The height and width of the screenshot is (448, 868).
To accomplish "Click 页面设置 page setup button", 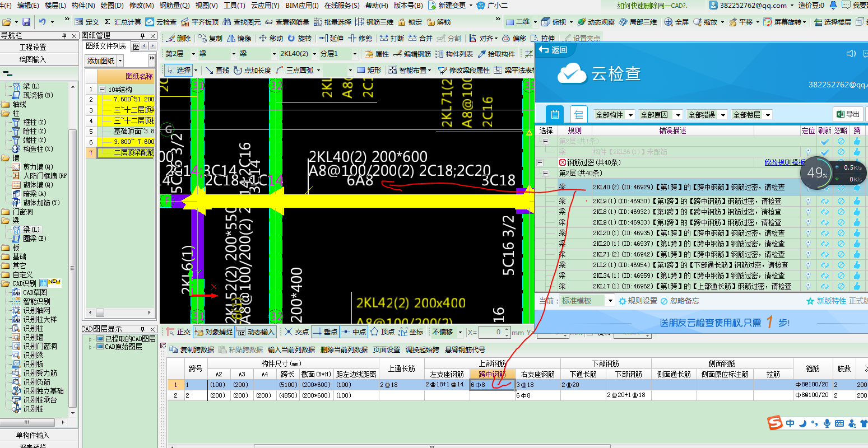I will (387, 349).
